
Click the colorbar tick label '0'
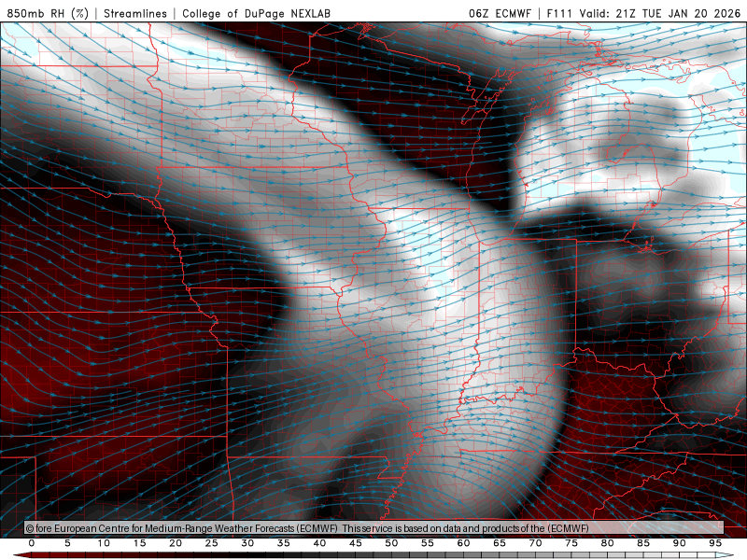(32, 543)
